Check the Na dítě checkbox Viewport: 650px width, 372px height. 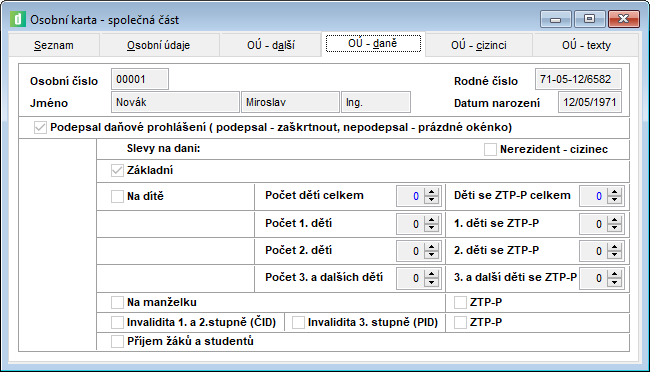[x=117, y=196]
